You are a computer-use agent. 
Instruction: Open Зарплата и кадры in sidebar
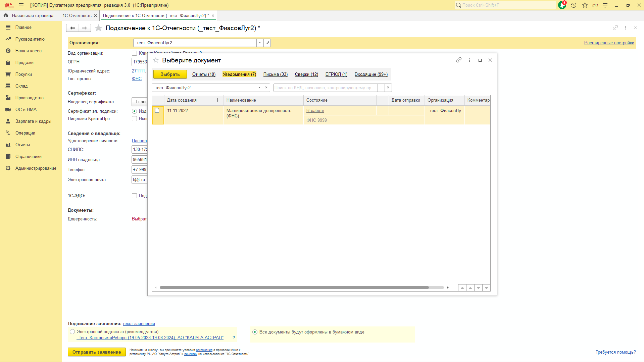(33, 121)
